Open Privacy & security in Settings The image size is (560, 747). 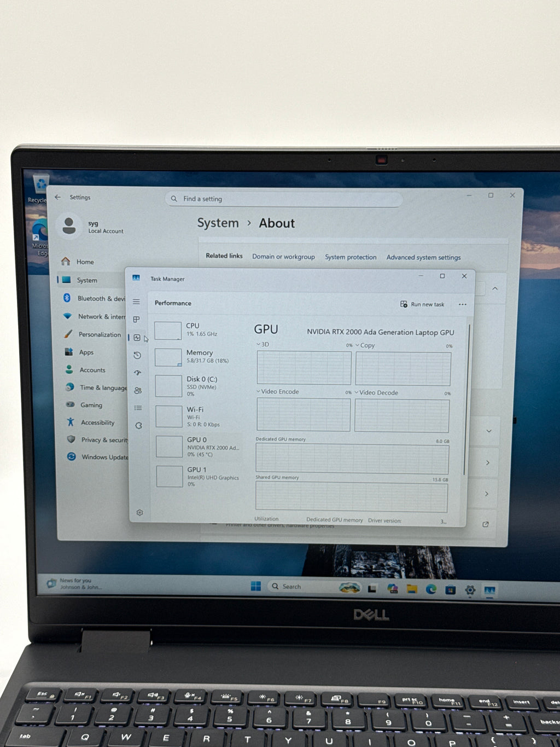click(97, 439)
